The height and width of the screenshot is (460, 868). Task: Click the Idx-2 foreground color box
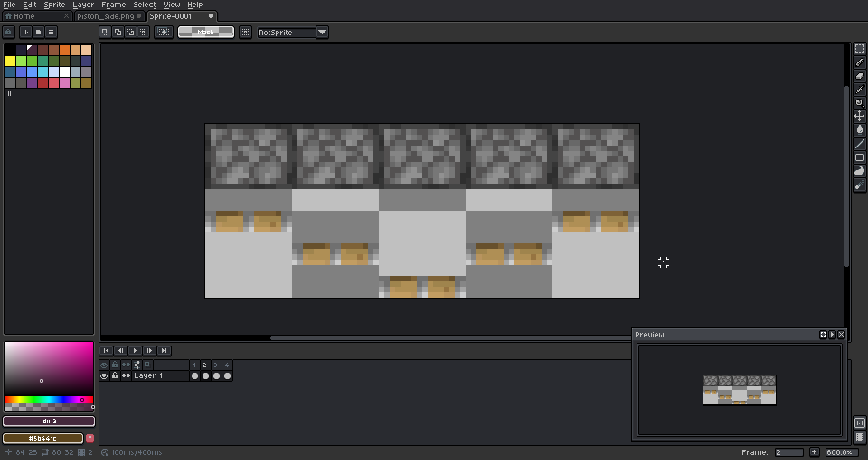coord(49,421)
